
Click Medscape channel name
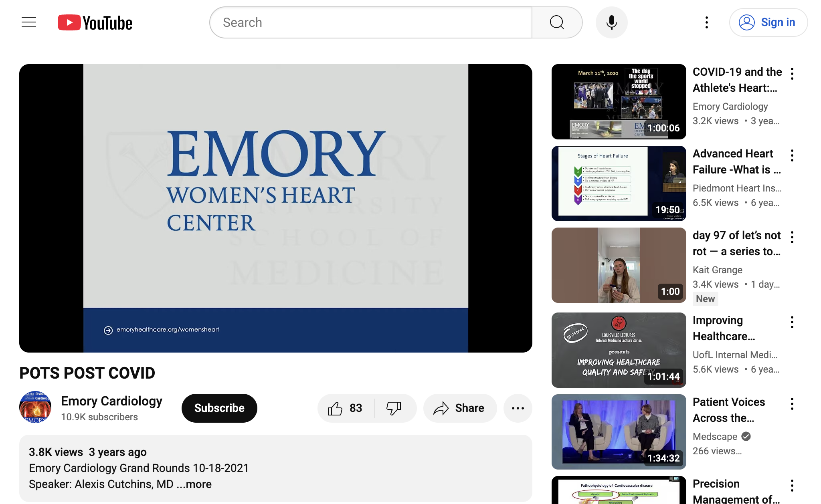click(x=715, y=437)
